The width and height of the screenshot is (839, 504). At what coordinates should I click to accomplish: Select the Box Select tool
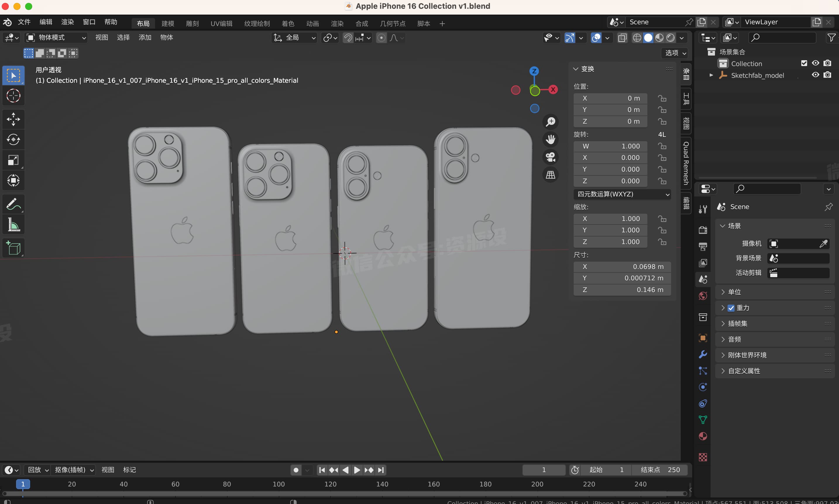click(13, 75)
